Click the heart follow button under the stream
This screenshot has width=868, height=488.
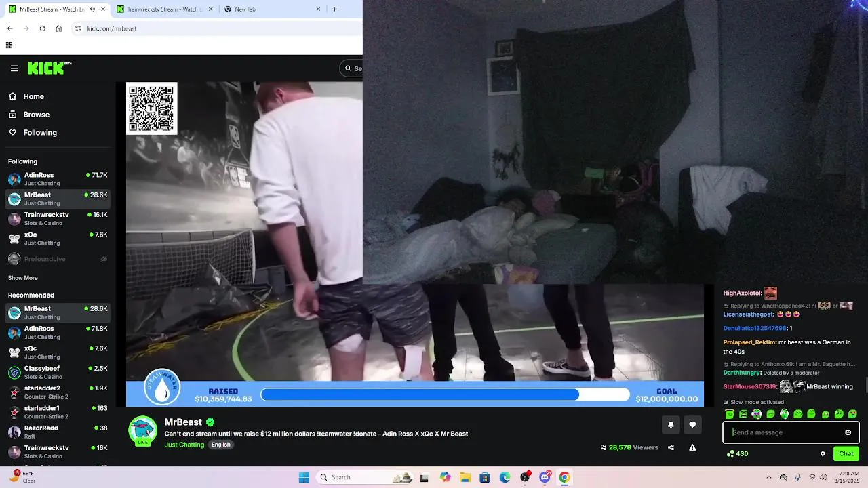pos(692,425)
